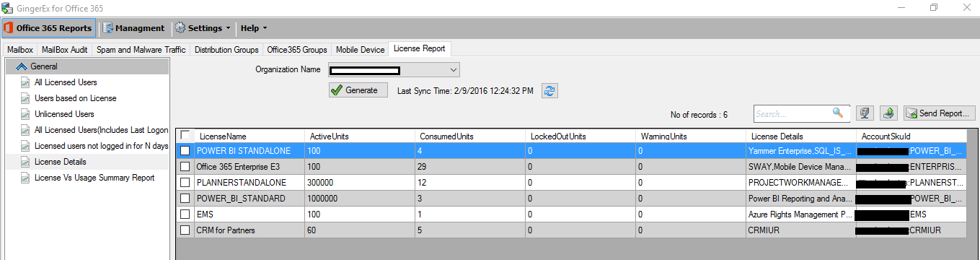
Task: Click the PROJECTWORKMANAGE license details cell
Action: (x=800, y=183)
